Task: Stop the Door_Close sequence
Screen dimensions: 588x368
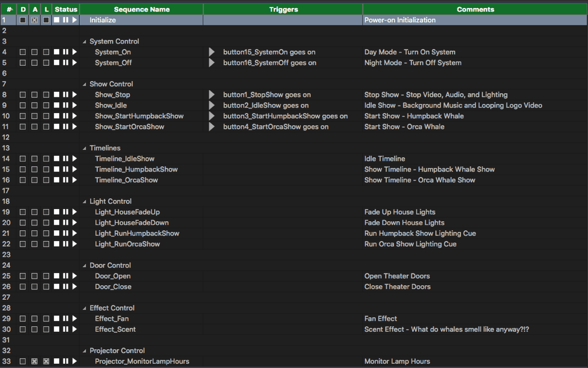Action: coord(56,286)
